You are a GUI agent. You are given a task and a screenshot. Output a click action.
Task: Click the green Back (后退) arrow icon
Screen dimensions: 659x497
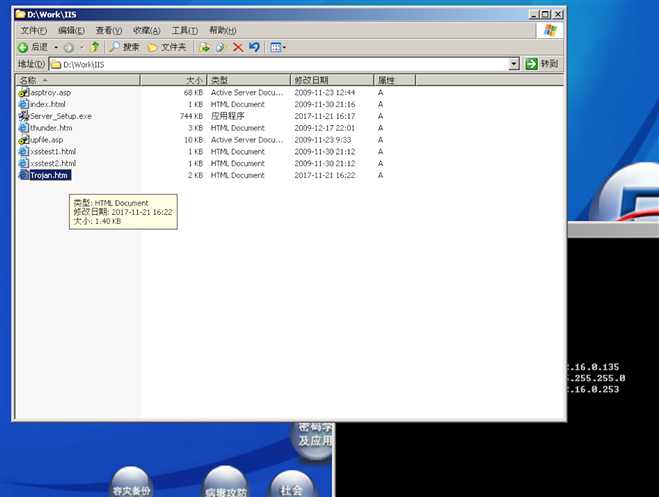[23, 47]
